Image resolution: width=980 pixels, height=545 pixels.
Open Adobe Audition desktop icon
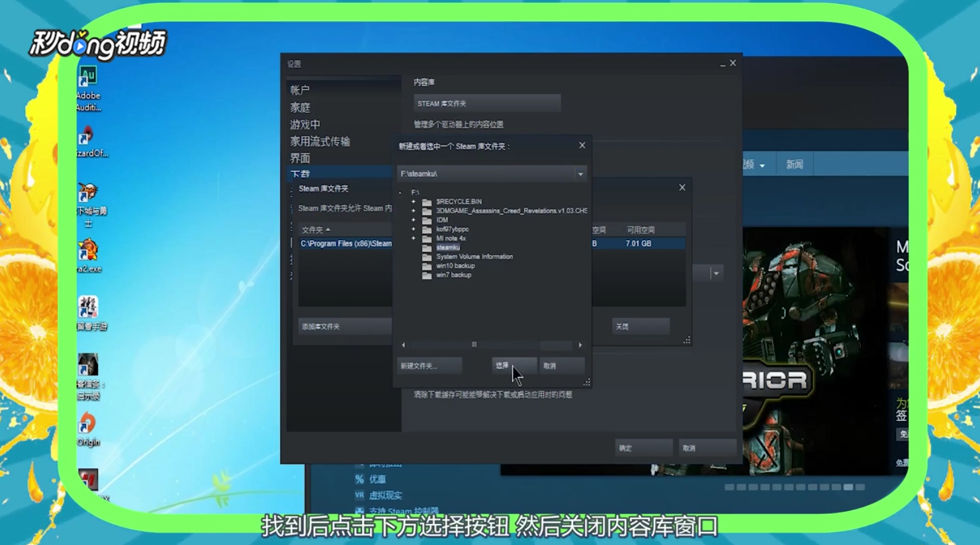pyautogui.click(x=87, y=88)
